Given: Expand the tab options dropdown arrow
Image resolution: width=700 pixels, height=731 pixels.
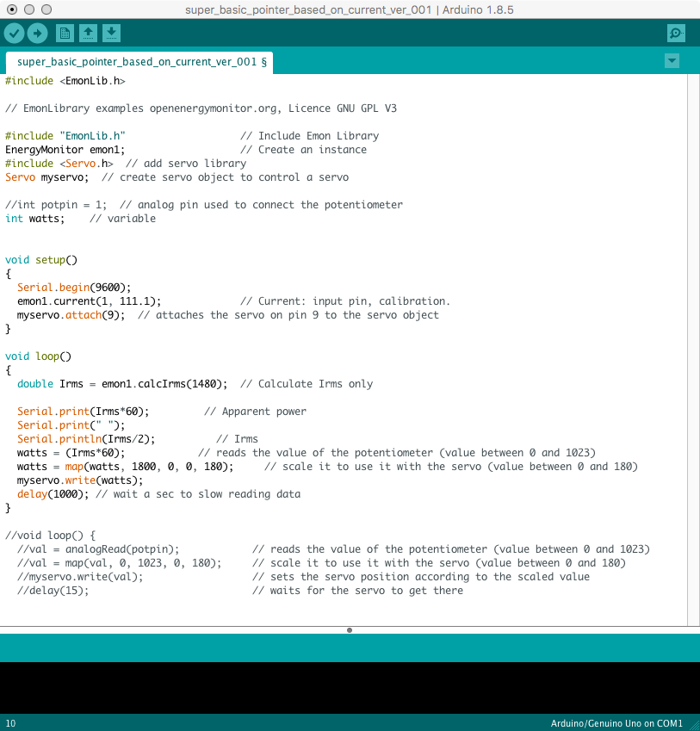Looking at the screenshot, I should pos(672,61).
